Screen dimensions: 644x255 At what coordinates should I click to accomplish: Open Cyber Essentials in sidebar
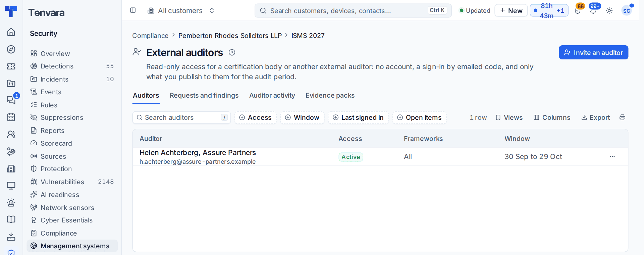pyautogui.click(x=72, y=220)
